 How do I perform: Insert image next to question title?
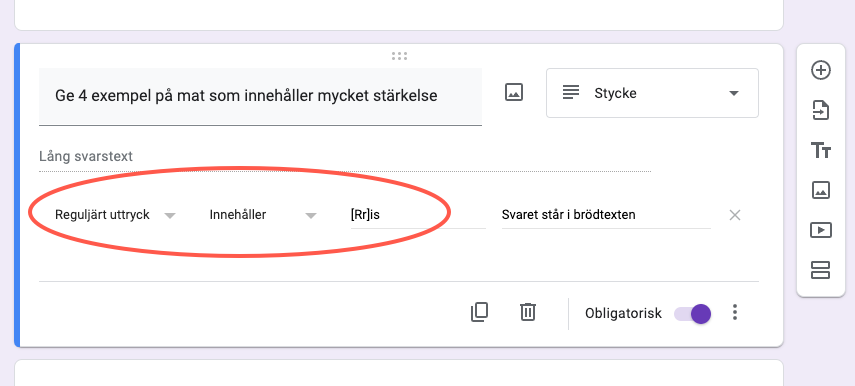coord(514,92)
